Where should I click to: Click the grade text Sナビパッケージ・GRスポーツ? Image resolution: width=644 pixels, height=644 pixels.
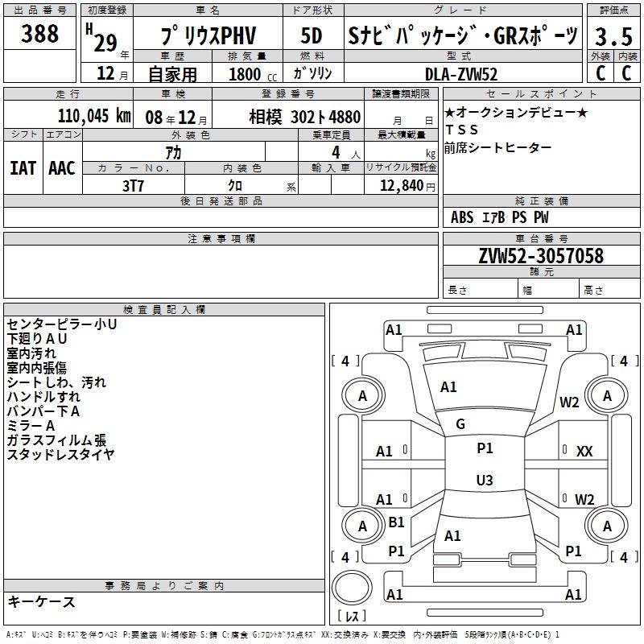(x=463, y=35)
